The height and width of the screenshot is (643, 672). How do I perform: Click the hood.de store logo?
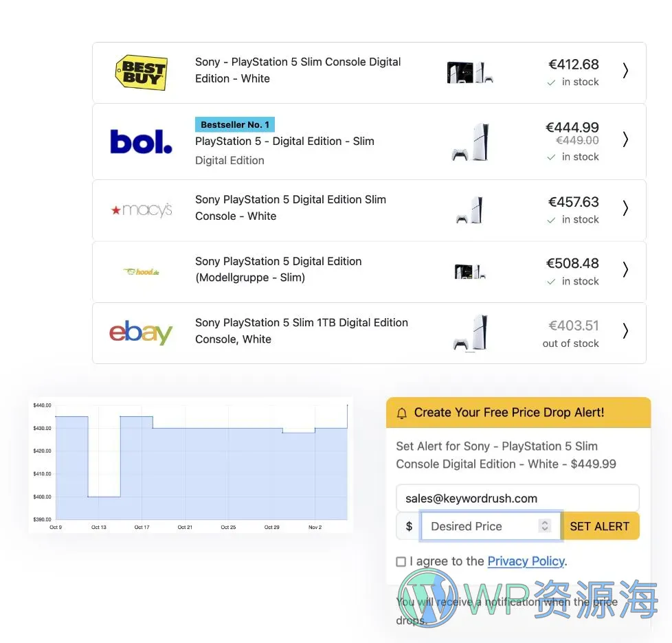click(x=142, y=271)
